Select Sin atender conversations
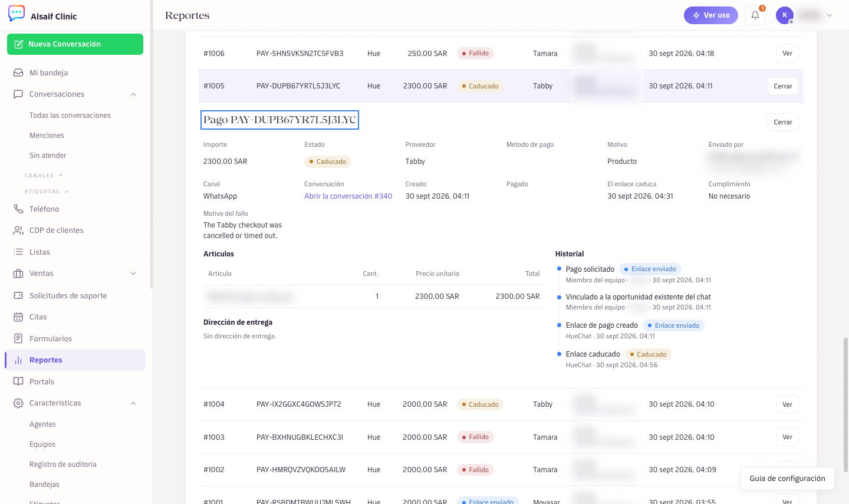This screenshot has height=504, width=849. click(48, 156)
